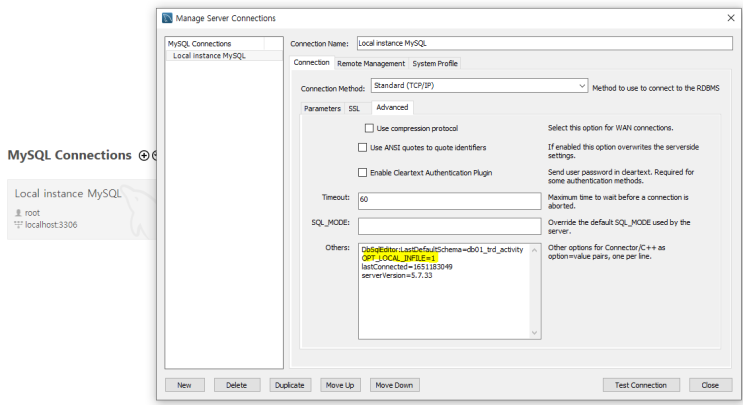Click the plus icon beside MySQL Connections heading
The image size is (743, 405).
pos(144,155)
